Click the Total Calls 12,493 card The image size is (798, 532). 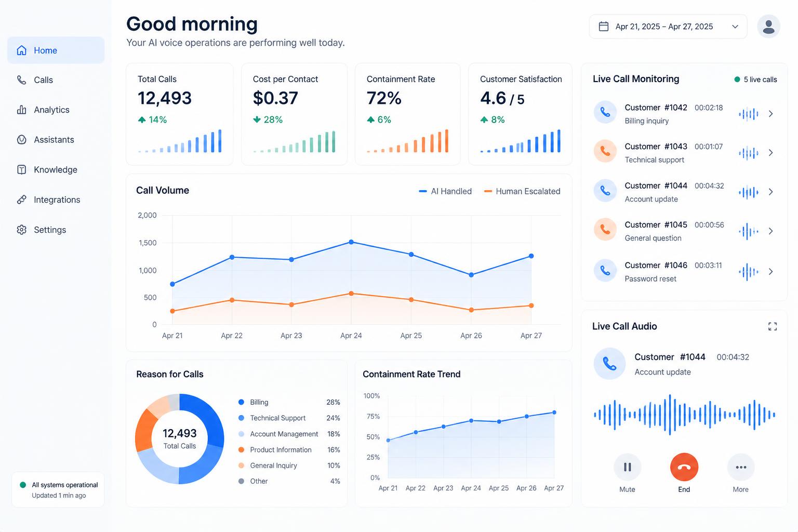(x=179, y=114)
